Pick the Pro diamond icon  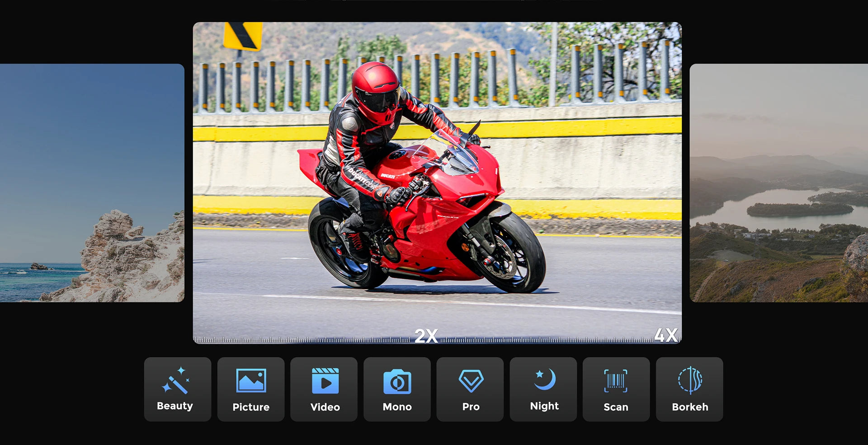[471, 381]
